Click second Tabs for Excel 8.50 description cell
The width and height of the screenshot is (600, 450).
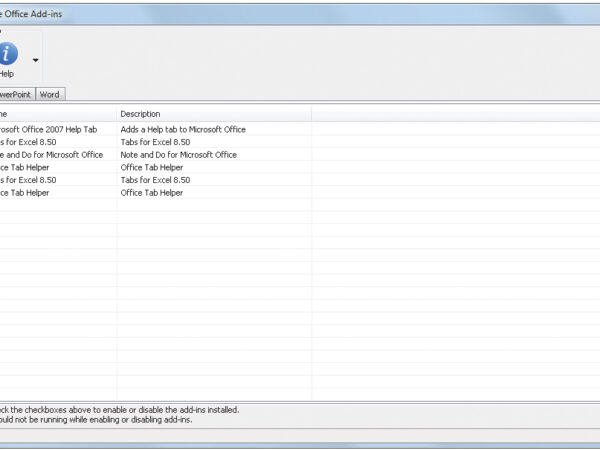point(155,180)
